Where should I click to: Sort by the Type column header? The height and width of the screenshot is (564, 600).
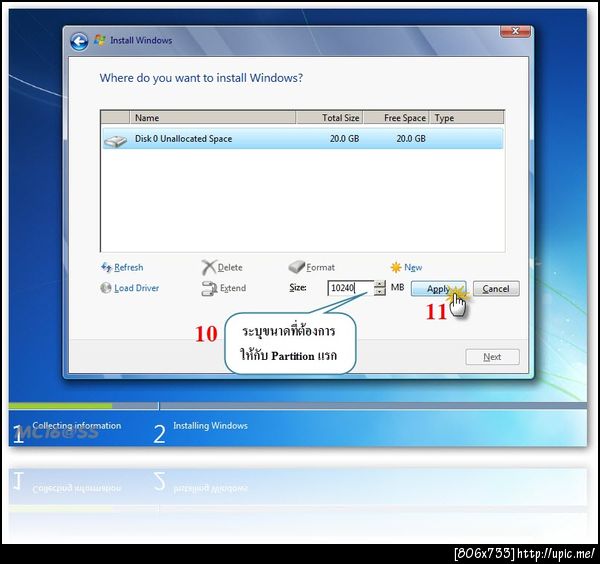click(466, 118)
